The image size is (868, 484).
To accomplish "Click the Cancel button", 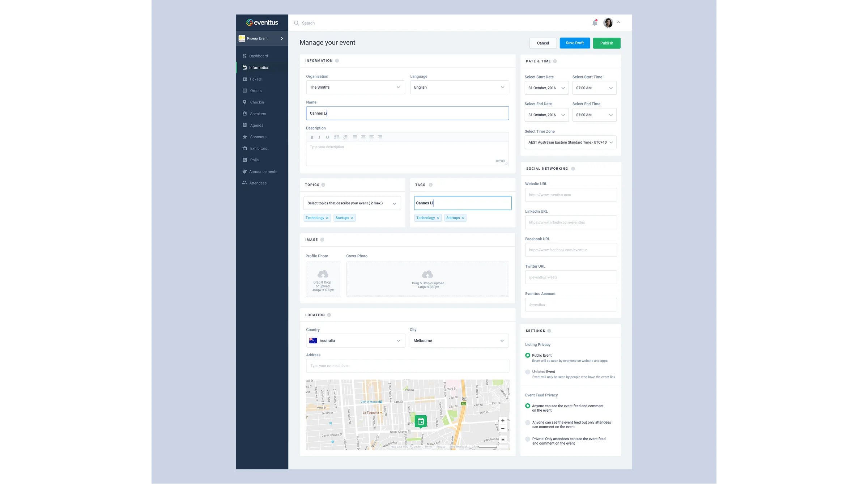I will [x=543, y=43].
